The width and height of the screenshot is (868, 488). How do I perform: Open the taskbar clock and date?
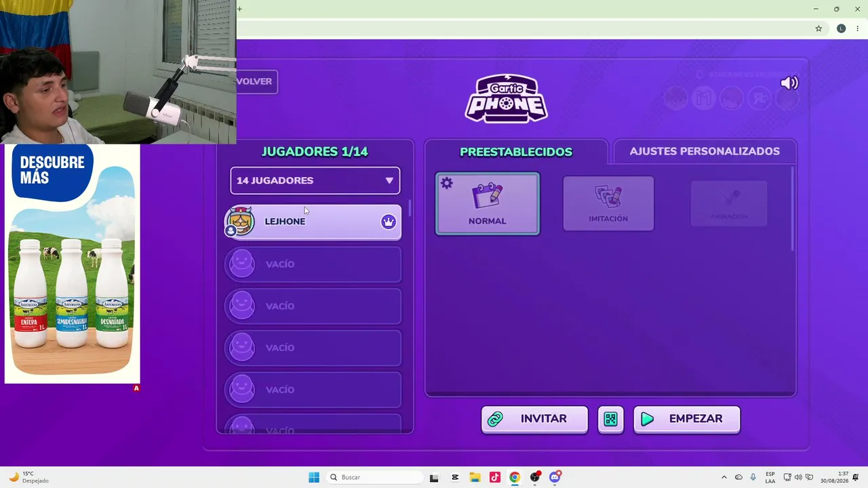click(835, 477)
